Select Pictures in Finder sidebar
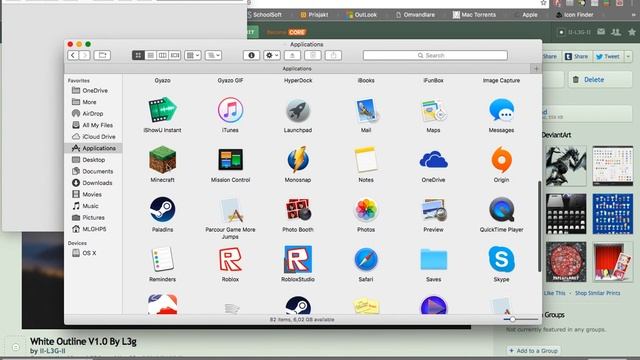640x360 pixels. (93, 218)
